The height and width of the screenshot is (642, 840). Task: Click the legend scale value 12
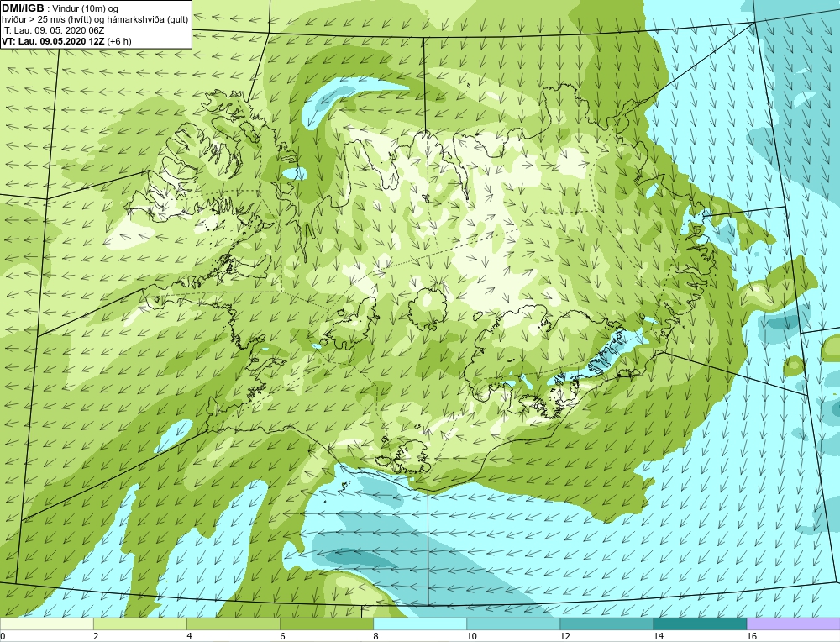pyautogui.click(x=564, y=636)
